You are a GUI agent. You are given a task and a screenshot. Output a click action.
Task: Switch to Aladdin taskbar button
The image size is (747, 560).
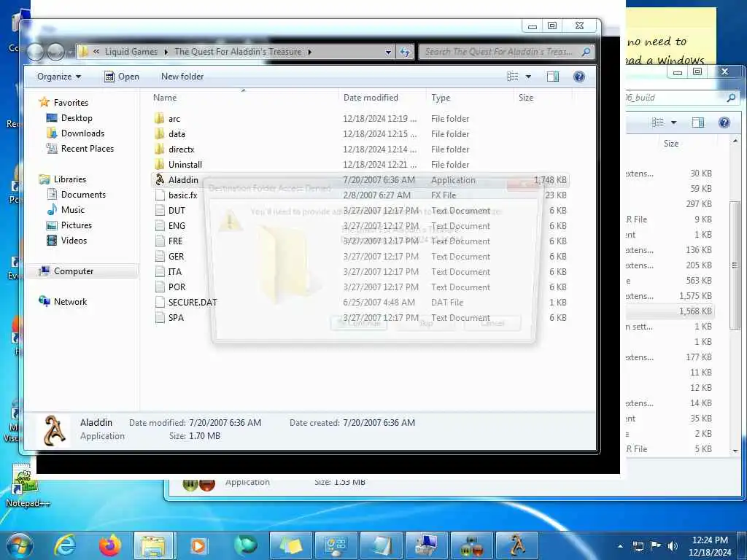[x=517, y=545]
